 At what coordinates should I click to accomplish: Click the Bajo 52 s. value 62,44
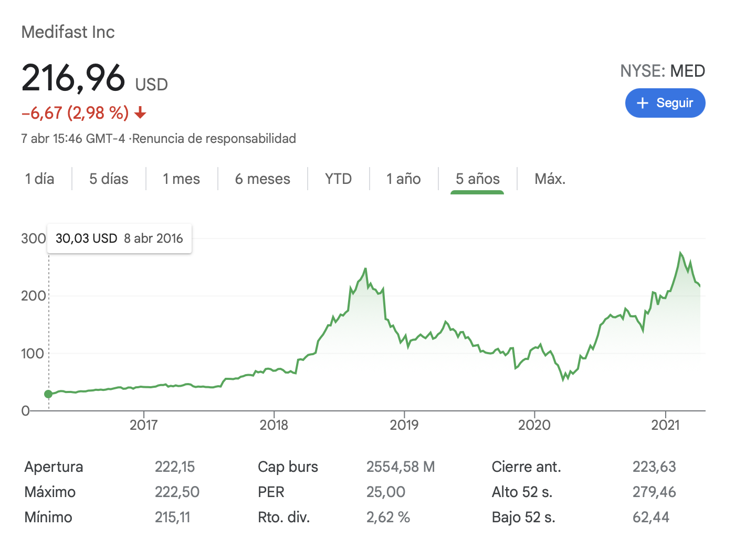(x=651, y=517)
